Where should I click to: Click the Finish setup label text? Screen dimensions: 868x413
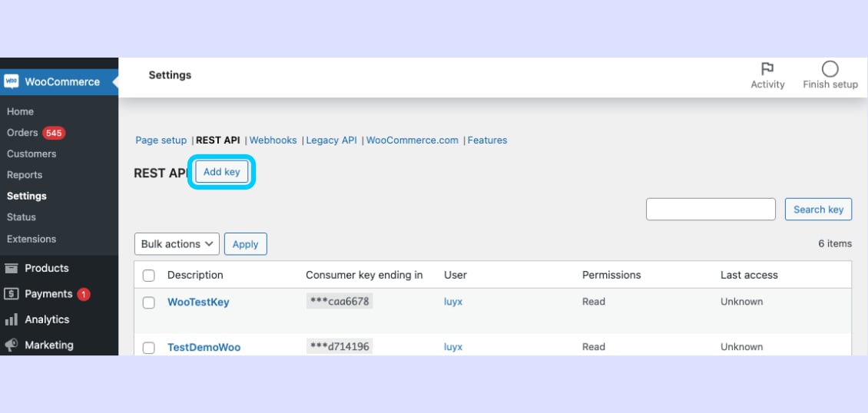[830, 84]
